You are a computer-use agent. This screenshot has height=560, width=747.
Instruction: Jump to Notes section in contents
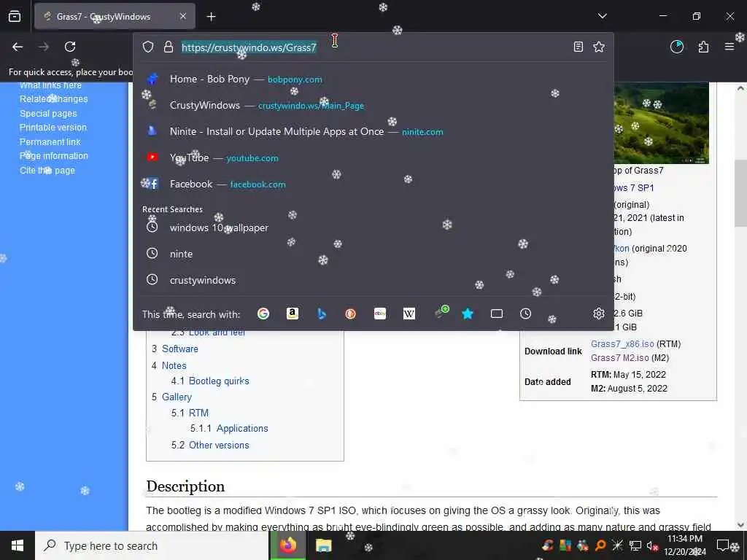point(174,365)
